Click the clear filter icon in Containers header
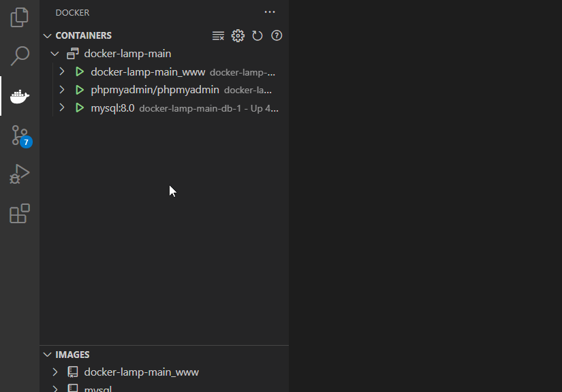Screen dimensions: 562x392 click(218, 36)
